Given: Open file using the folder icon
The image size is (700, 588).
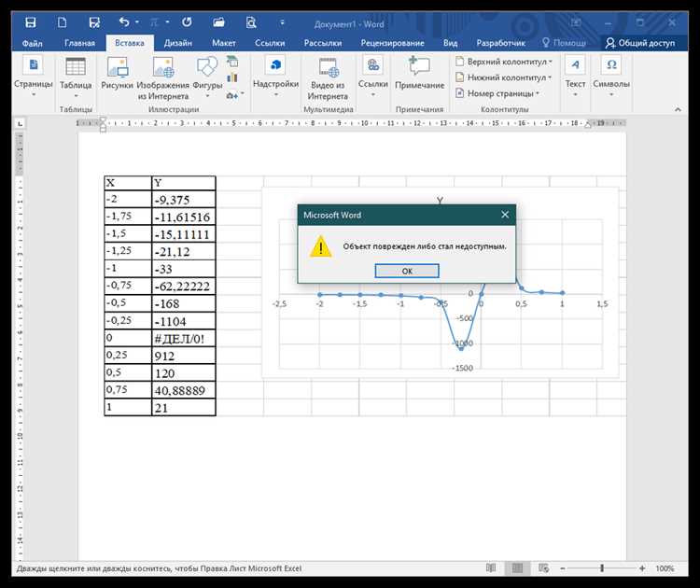Looking at the screenshot, I should (218, 22).
